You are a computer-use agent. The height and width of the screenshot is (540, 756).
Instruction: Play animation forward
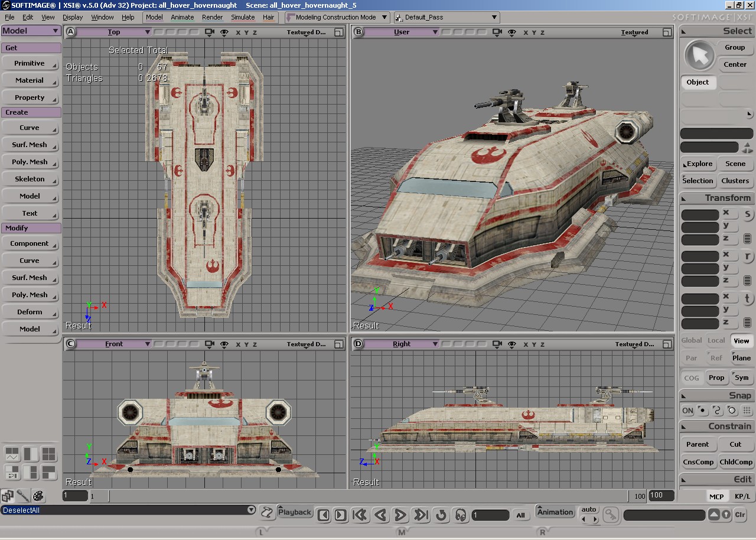click(x=400, y=515)
